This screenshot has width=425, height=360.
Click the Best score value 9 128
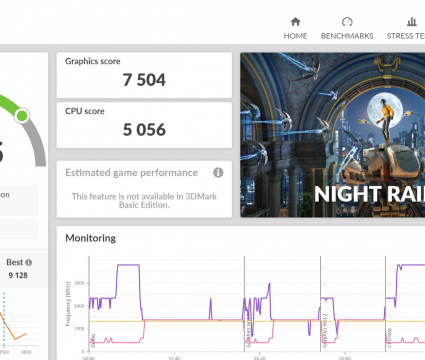(18, 275)
